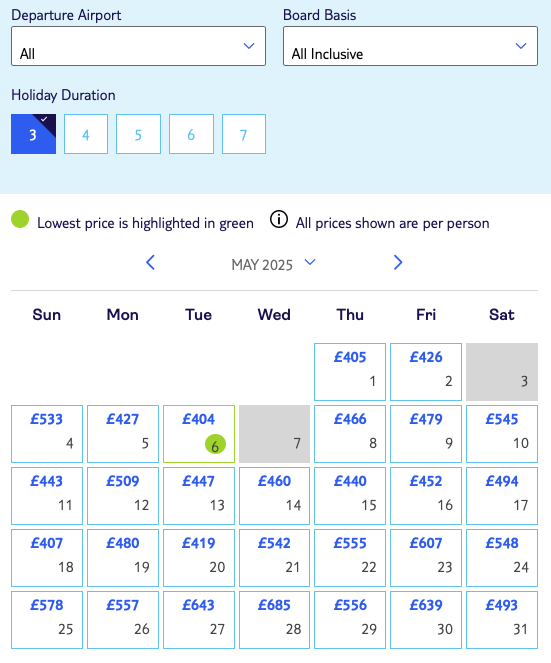Select May 12 priced £509

(123, 496)
